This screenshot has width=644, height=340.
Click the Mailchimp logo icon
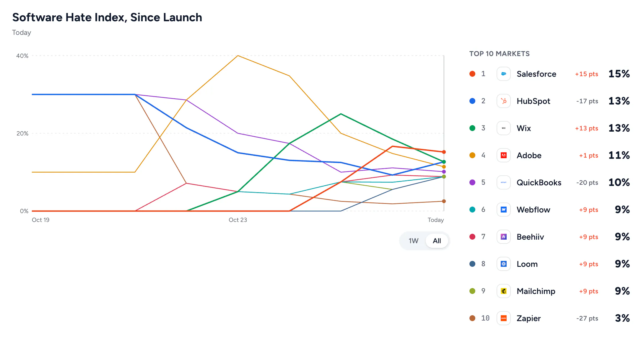504,291
